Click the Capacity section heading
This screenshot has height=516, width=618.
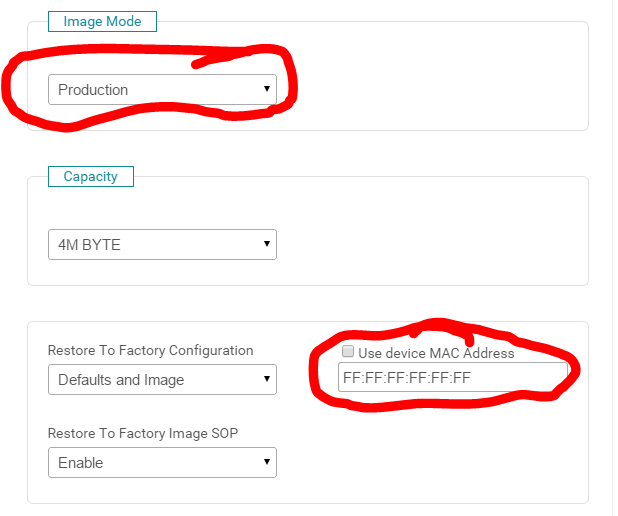pyautogui.click(x=90, y=177)
